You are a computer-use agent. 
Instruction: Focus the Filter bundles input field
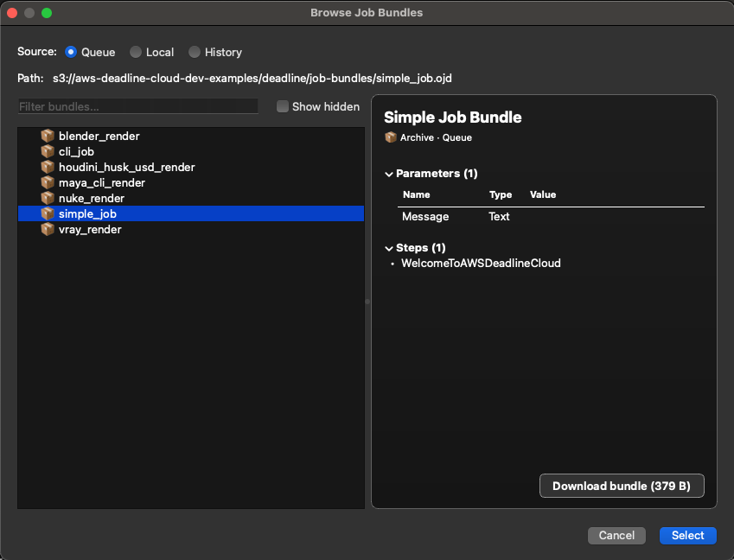pos(138,106)
